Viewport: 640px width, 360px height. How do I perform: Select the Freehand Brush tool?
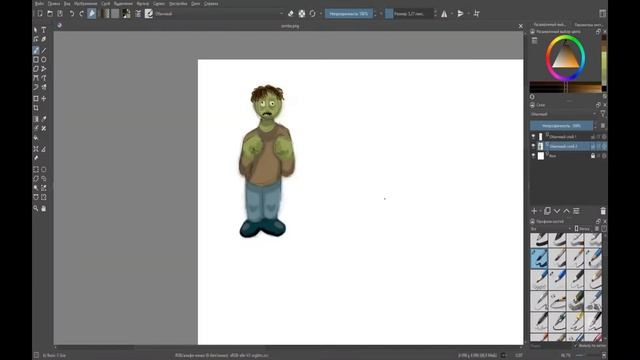pos(36,50)
